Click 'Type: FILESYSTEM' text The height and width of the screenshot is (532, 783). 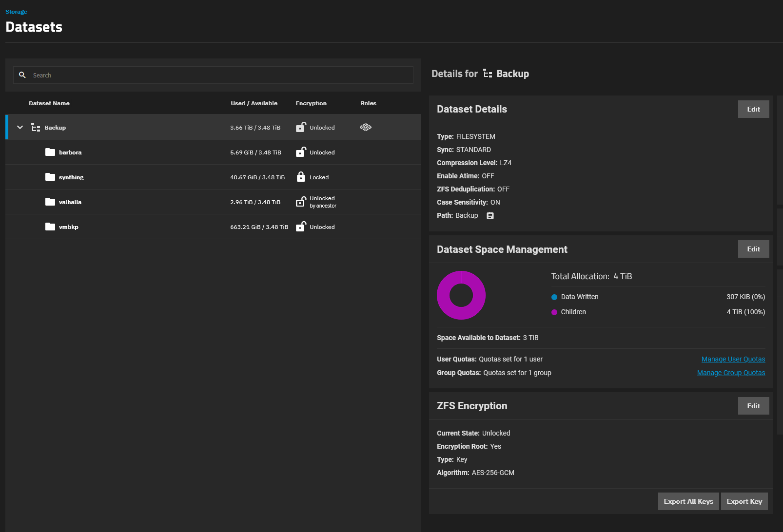(x=466, y=136)
